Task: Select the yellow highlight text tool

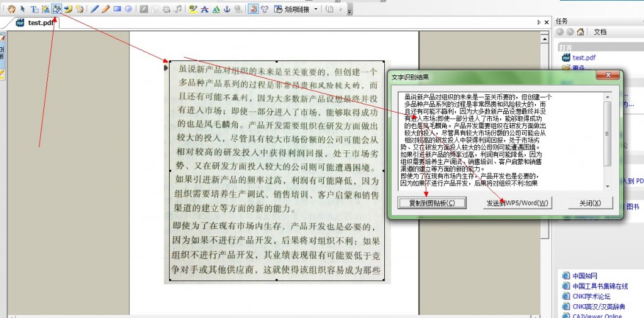Action: [193, 9]
